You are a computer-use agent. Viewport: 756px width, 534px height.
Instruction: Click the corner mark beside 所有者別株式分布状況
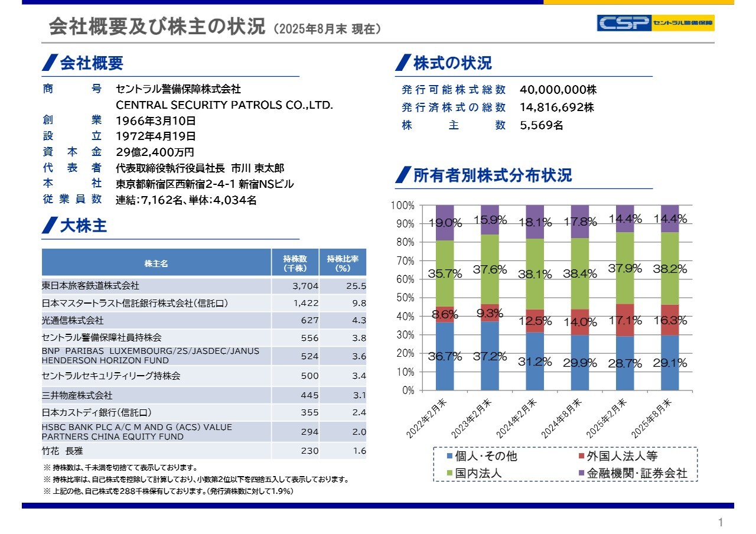coord(402,176)
